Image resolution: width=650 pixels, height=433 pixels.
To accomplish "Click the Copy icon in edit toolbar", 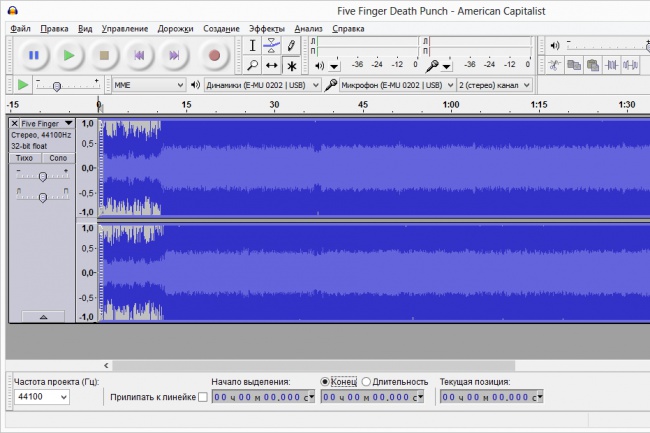I will pyautogui.click(x=574, y=65).
